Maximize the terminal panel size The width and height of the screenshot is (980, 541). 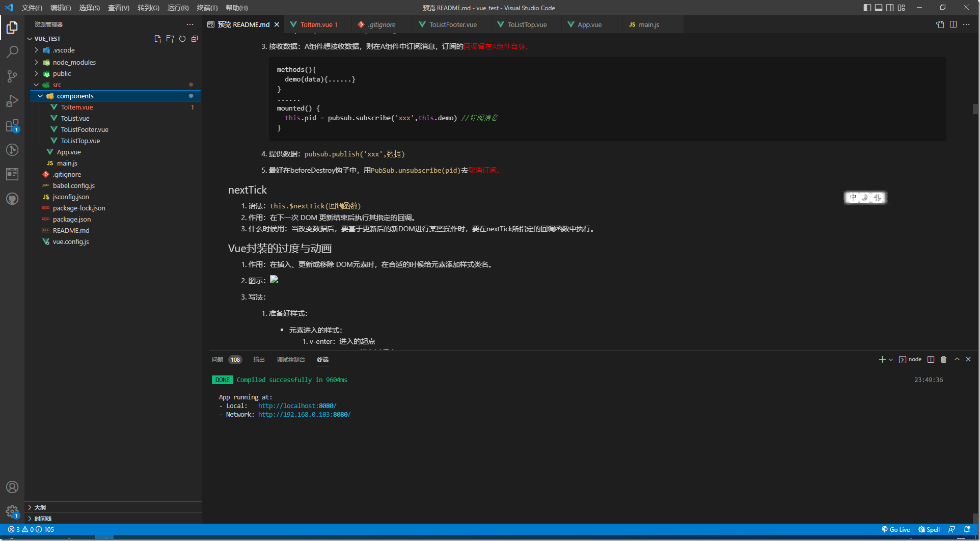(957, 360)
